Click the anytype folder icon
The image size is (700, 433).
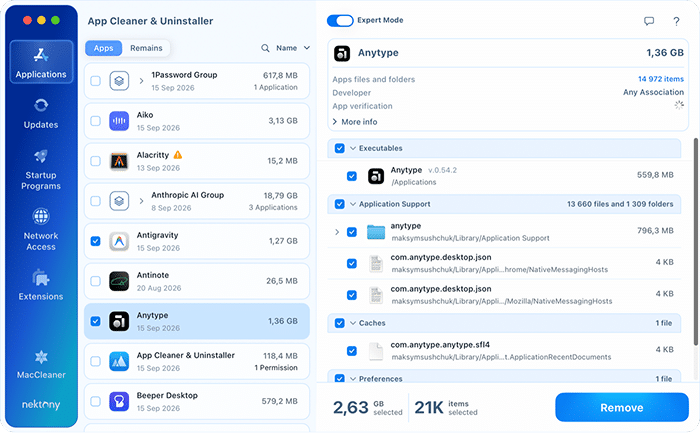(376, 232)
